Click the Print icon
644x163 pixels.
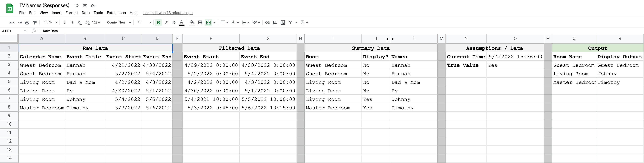click(x=27, y=22)
